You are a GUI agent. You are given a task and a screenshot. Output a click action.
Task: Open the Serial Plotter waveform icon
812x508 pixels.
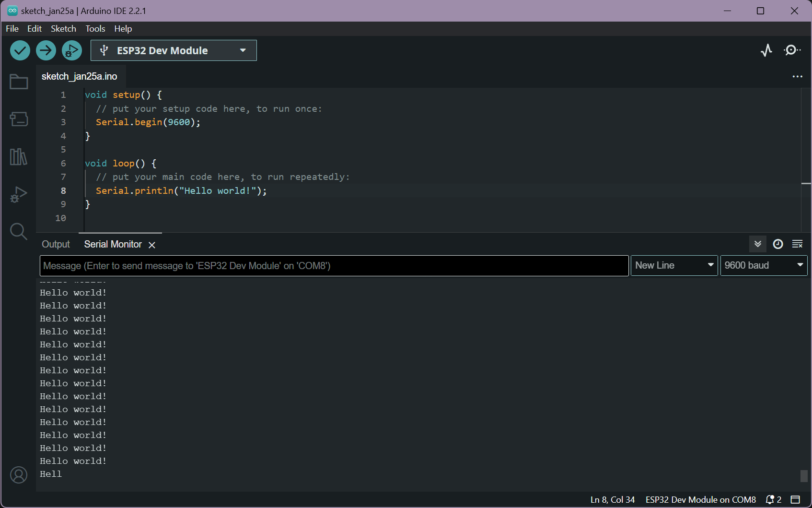[x=766, y=50]
